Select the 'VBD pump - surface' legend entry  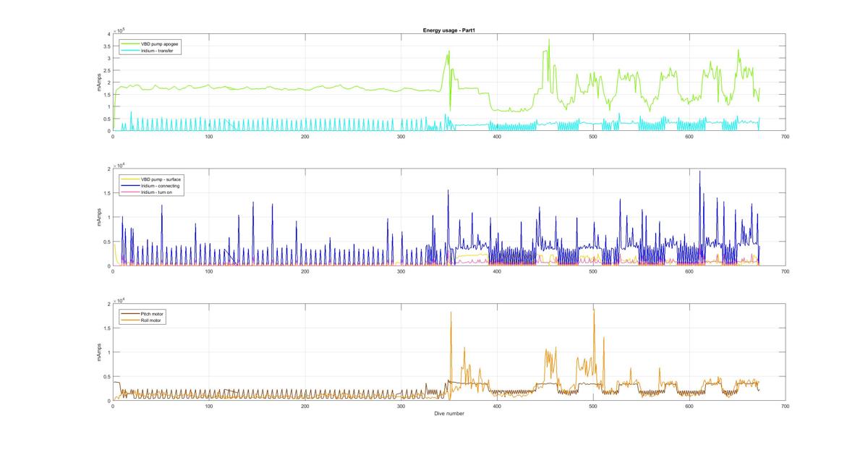click(x=161, y=178)
